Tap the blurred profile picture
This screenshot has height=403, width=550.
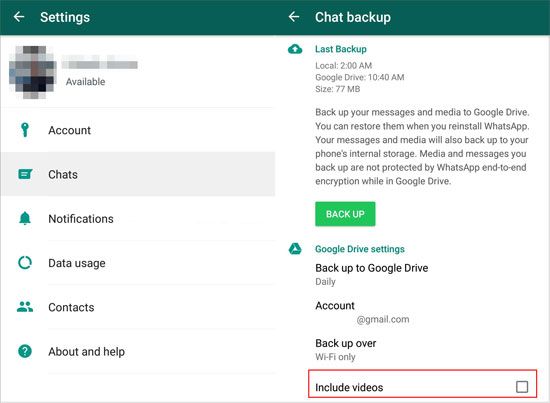click(x=33, y=72)
